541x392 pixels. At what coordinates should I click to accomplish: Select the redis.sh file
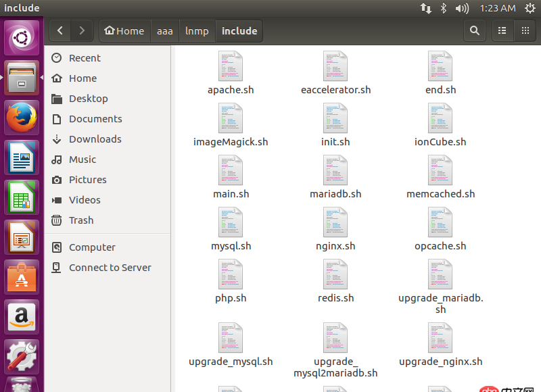[335, 274]
